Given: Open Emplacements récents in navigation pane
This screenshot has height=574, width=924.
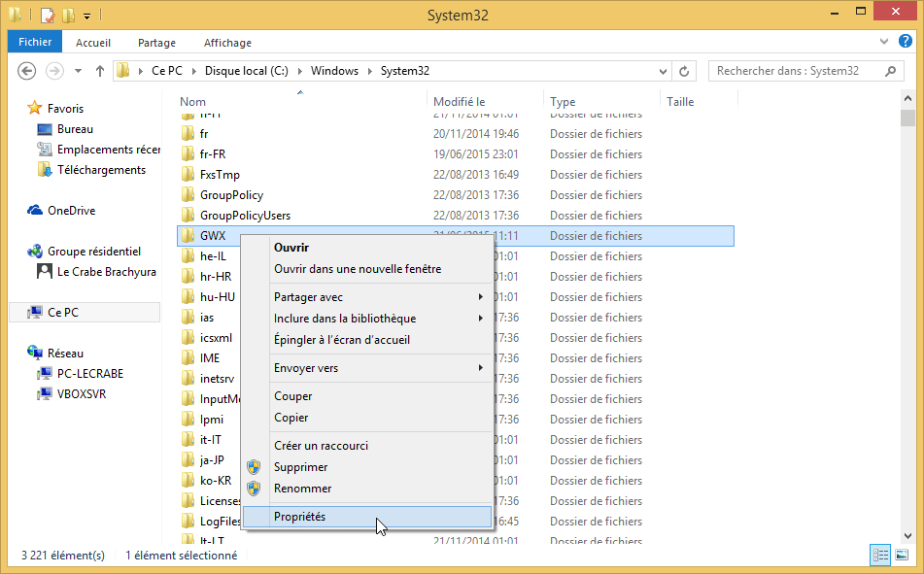Looking at the screenshot, I should (x=109, y=150).
